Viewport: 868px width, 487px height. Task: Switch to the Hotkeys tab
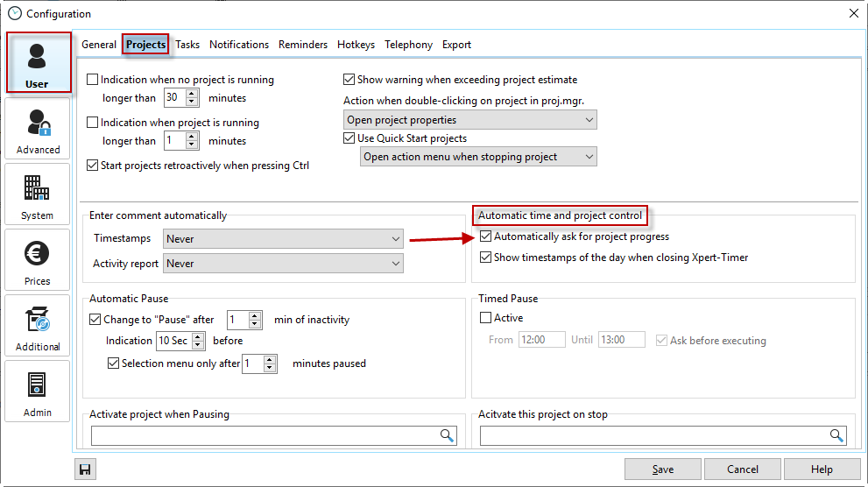coord(356,45)
